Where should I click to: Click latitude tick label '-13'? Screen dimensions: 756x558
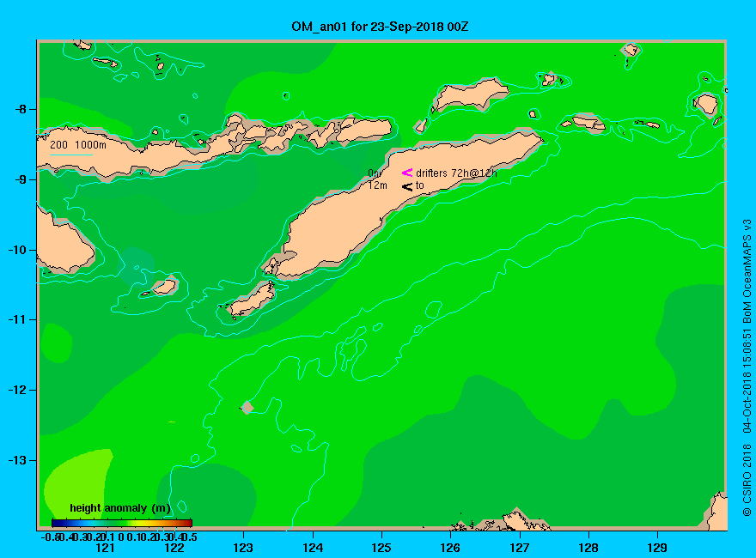(x=17, y=461)
